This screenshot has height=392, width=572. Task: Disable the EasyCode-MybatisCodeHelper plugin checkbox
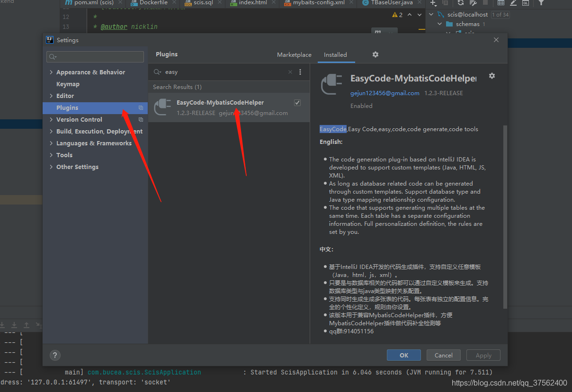[297, 102]
